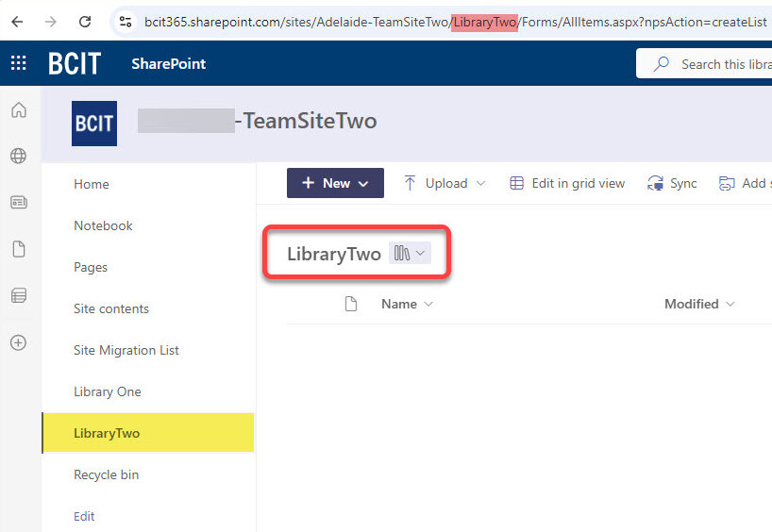The width and height of the screenshot is (772, 532).
Task: Click the site information icon in address bar
Action: click(126, 22)
